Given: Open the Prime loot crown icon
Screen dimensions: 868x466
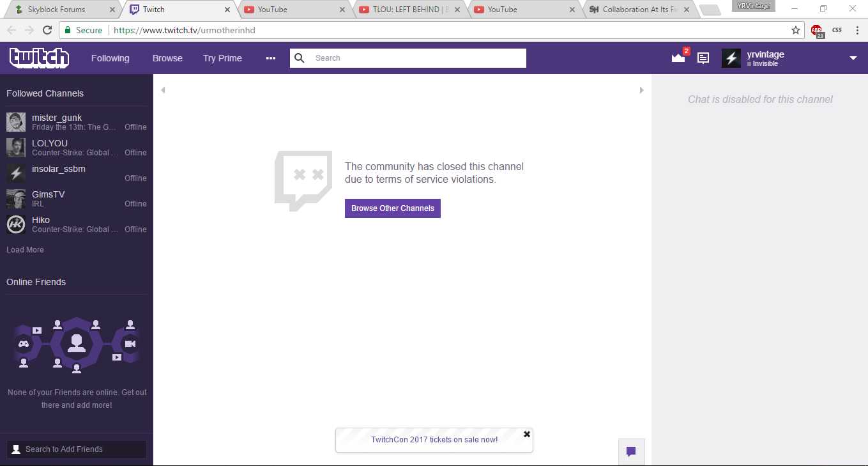Looking at the screenshot, I should click(678, 58).
